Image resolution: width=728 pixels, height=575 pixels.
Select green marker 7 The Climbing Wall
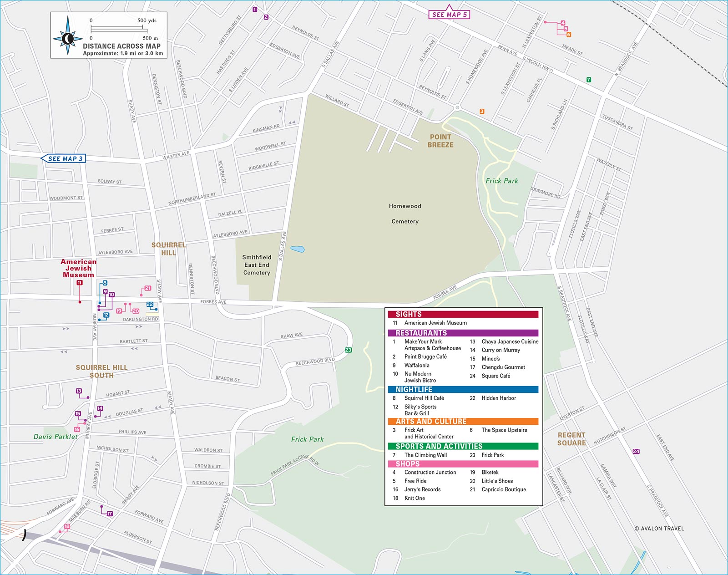click(x=589, y=80)
